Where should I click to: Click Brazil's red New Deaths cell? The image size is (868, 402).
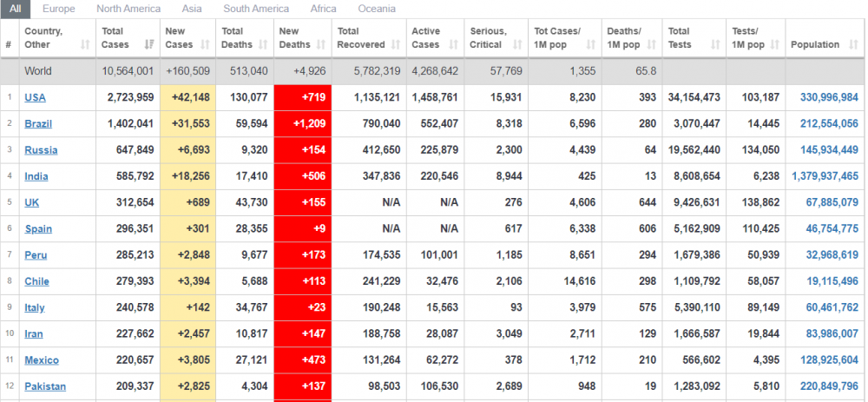(302, 124)
